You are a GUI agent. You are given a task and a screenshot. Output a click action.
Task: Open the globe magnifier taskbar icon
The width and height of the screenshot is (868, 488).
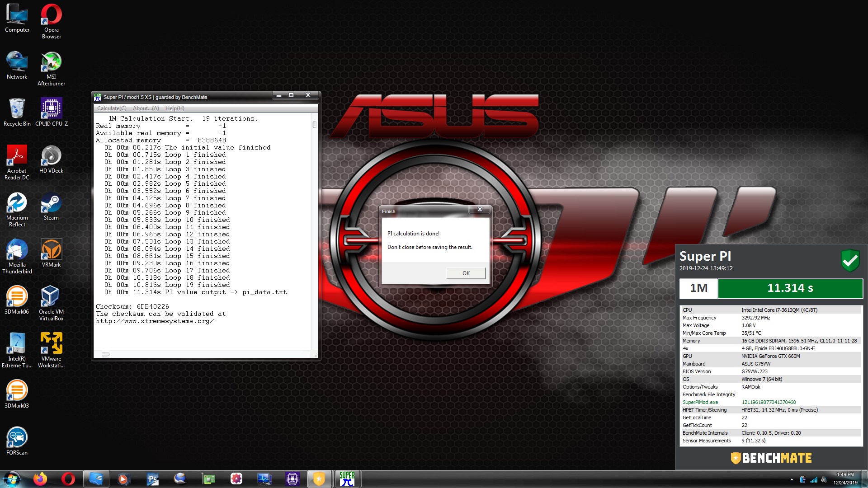pos(180,479)
